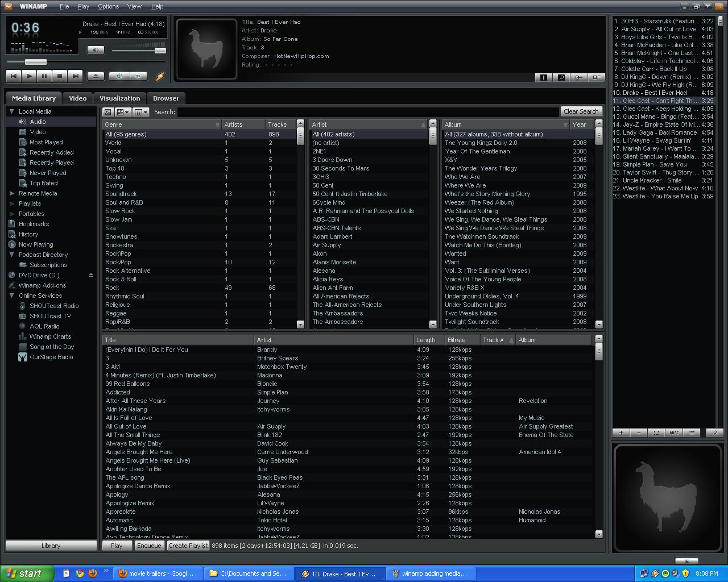Toggle repeat mode in the player

138,76
